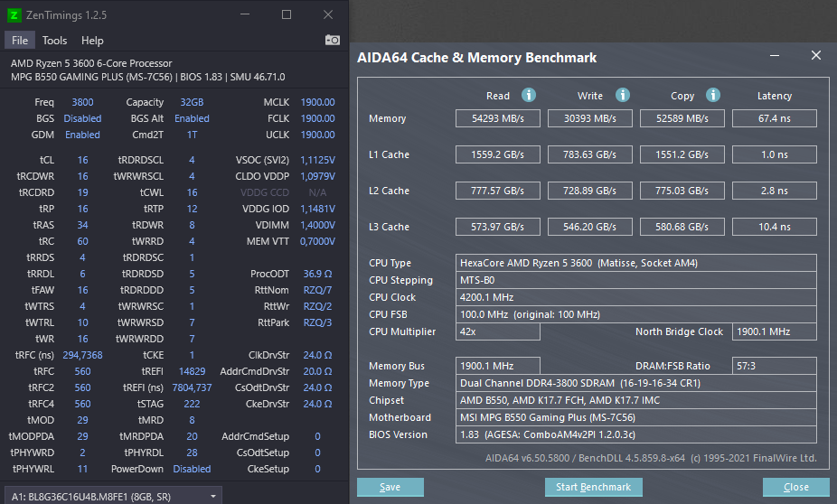Click the PowerDown value Disabled
The image size is (837, 504).
click(192, 469)
